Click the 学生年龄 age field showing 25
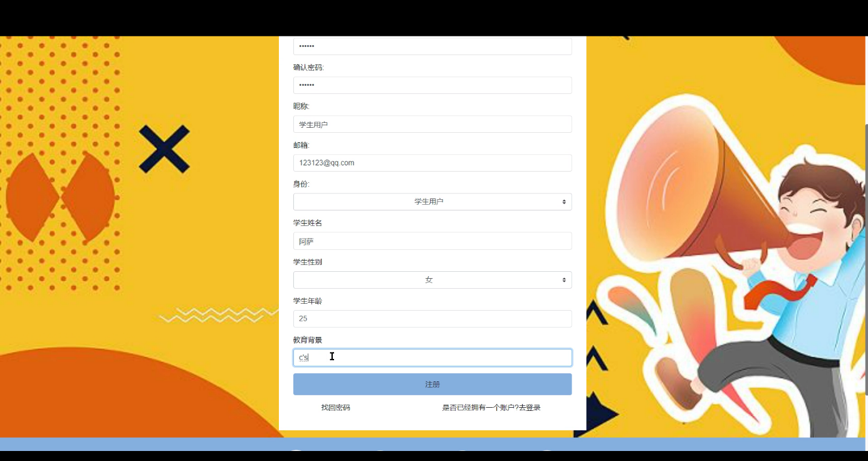 [x=432, y=319]
